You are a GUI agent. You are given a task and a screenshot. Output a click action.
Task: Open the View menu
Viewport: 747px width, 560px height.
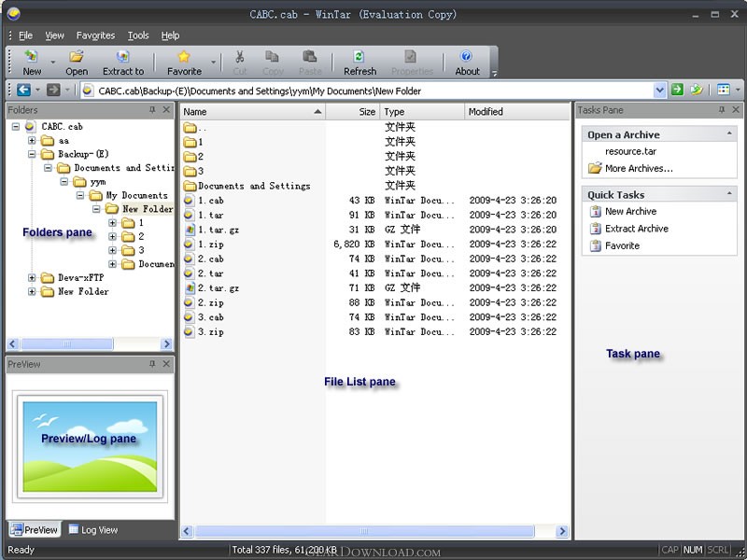(54, 35)
